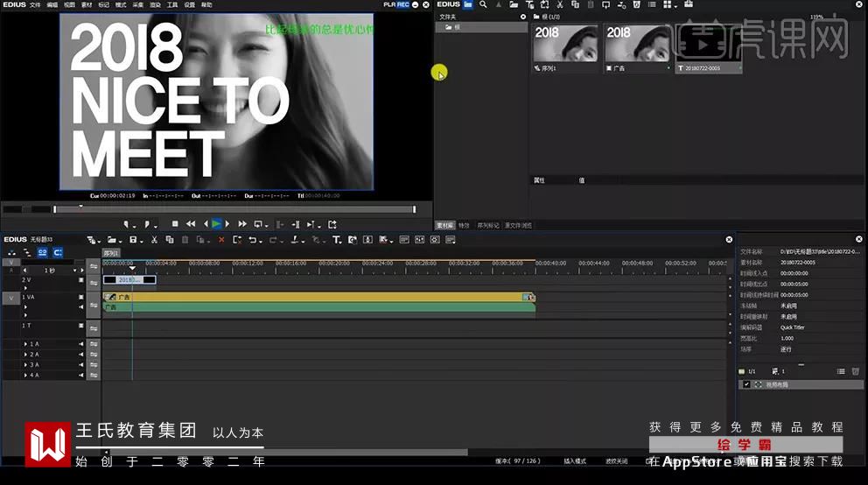Open toolbox icon in bin toolbar
This screenshot has width=868, height=485.
point(689,4)
